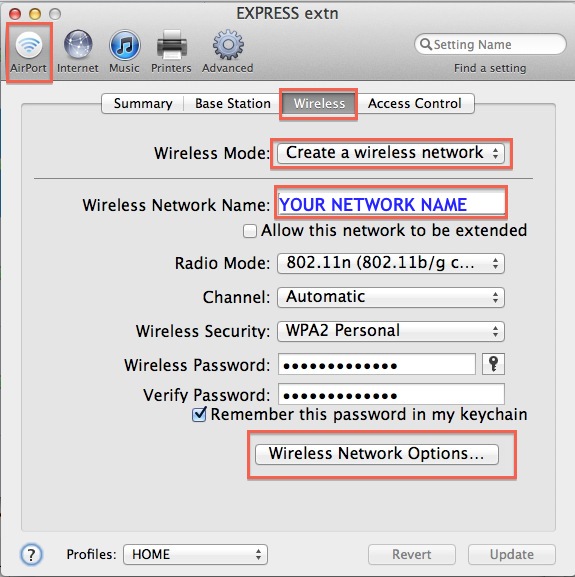Image resolution: width=575 pixels, height=577 pixels.
Task: Uncheck Remember this password in my keychain
Action: click(x=199, y=414)
